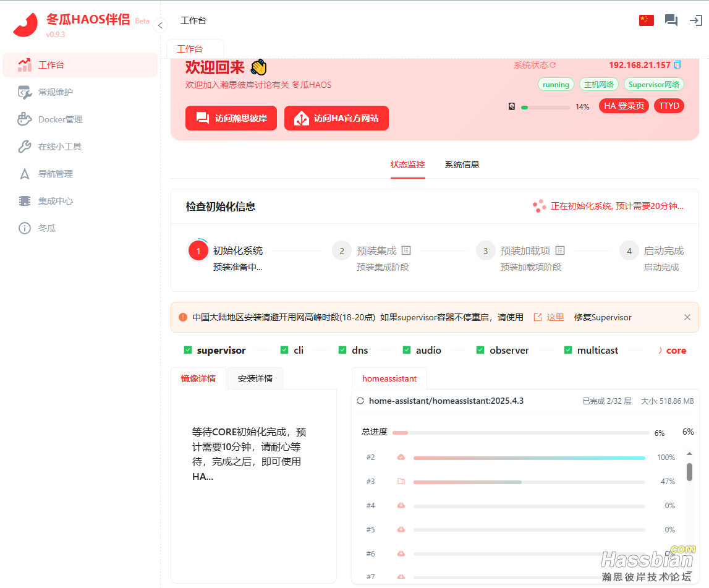Click the 访问HA官方网站 button
Image resolution: width=709 pixels, height=588 pixels.
[336, 118]
